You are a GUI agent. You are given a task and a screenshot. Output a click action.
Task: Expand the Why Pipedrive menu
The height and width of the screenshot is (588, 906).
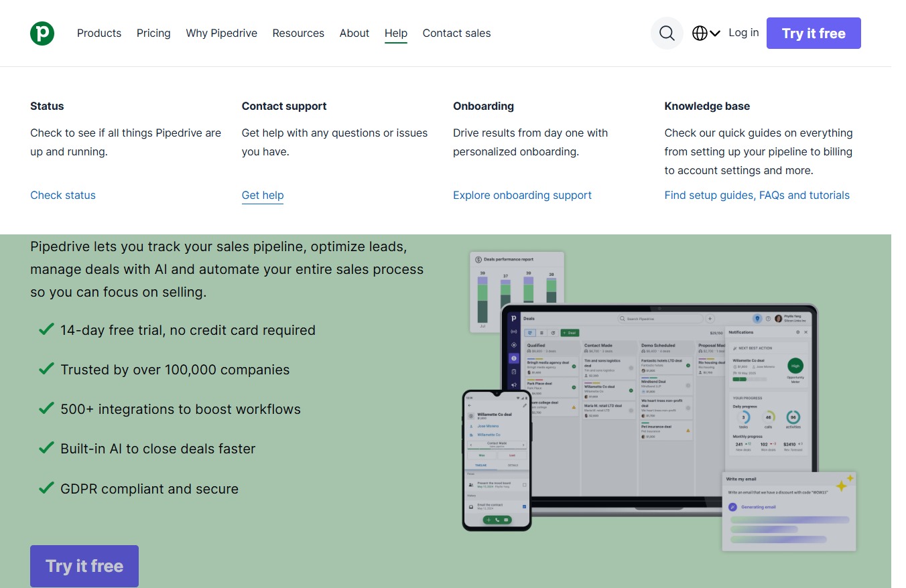[222, 33]
